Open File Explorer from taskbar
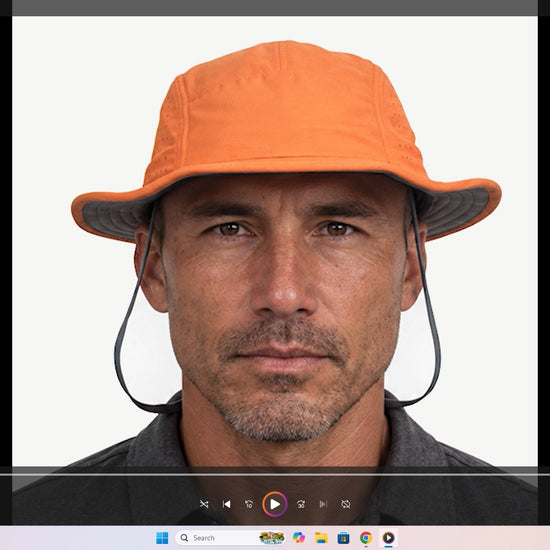This screenshot has height=550, width=550. [x=321, y=538]
